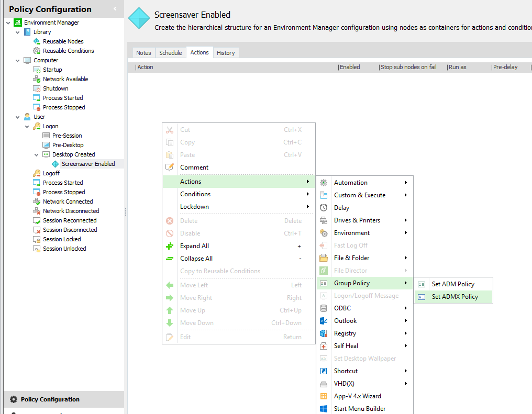This screenshot has width=532, height=414.
Task: Click the chevron to collapse the Policy Configuration sidebar
Action: coord(115,9)
